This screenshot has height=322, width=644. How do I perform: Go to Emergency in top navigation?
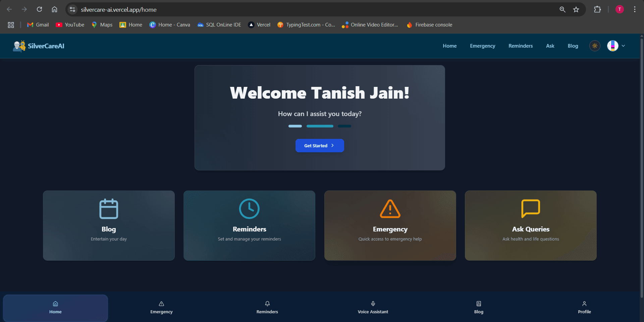pos(482,46)
